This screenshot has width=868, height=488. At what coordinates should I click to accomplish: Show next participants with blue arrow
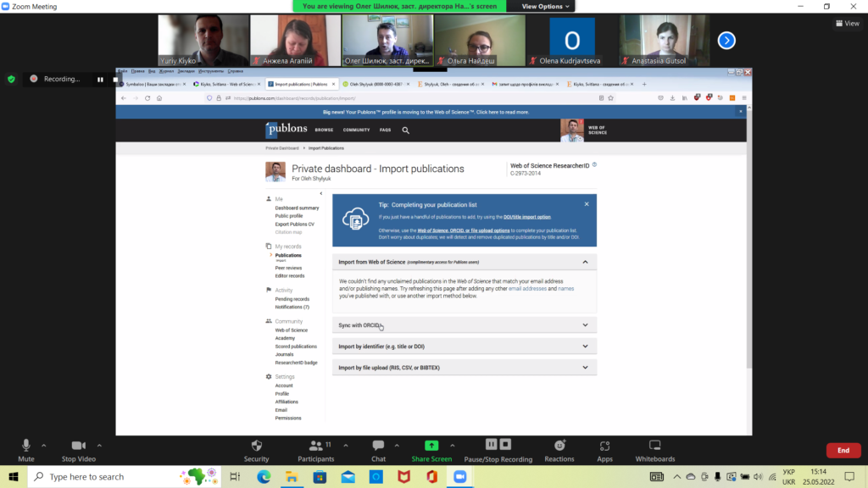pyautogui.click(x=726, y=41)
